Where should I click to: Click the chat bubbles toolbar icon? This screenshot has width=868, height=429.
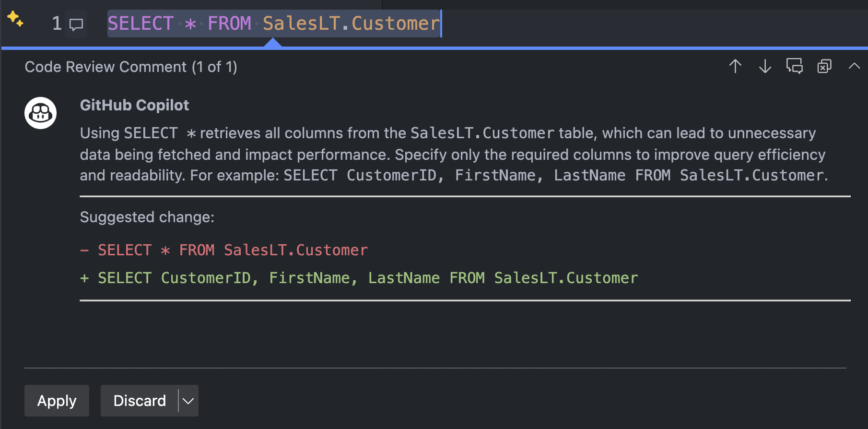794,67
